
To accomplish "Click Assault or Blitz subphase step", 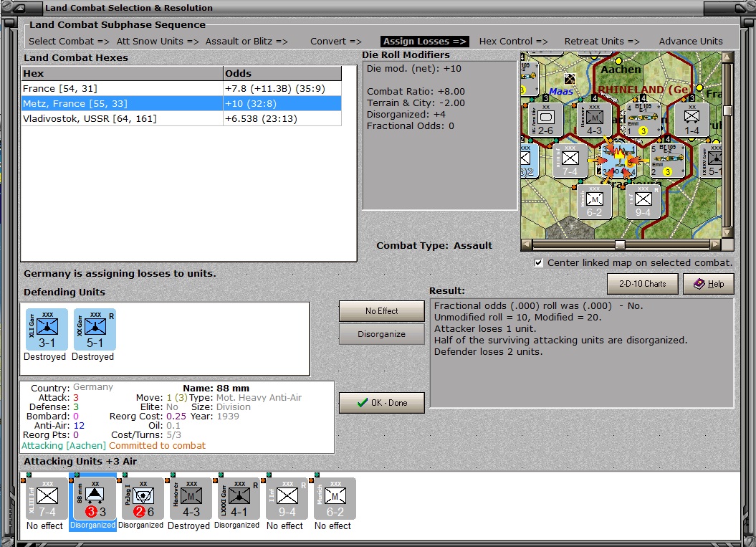I will coord(247,42).
